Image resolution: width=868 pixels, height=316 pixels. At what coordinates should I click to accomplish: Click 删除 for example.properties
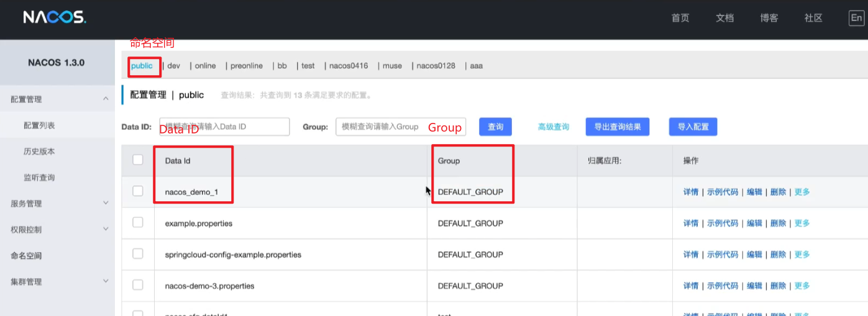(778, 223)
